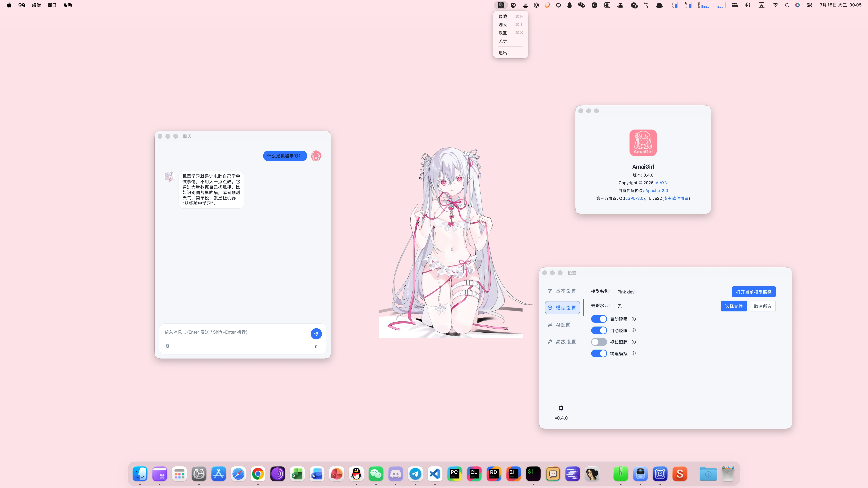The height and width of the screenshot is (488, 868).
Task: Launch Discord from the Dock
Action: (x=396, y=474)
